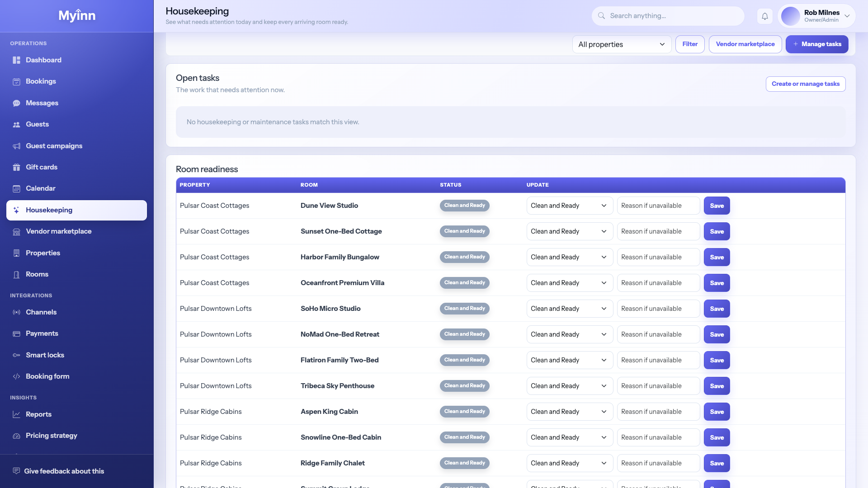Screen dimensions: 868x488
Task: Open status dropdown for Dune View Studio
Action: coord(570,206)
